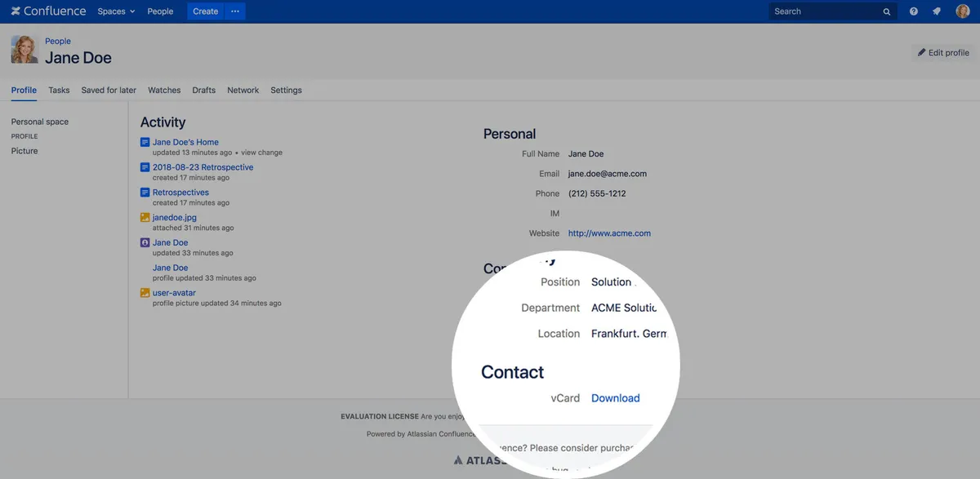Click the Personal section heading
The height and width of the screenshot is (479, 980).
point(510,134)
